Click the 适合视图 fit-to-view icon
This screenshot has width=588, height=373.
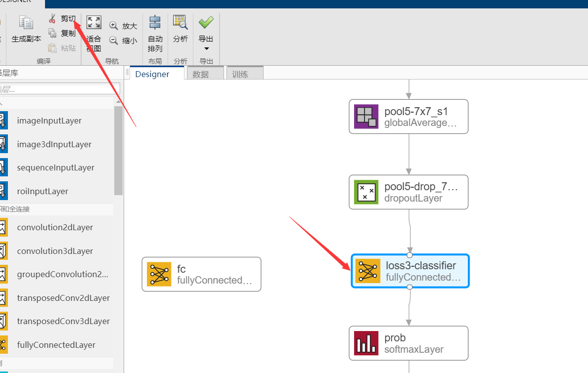coord(94,22)
